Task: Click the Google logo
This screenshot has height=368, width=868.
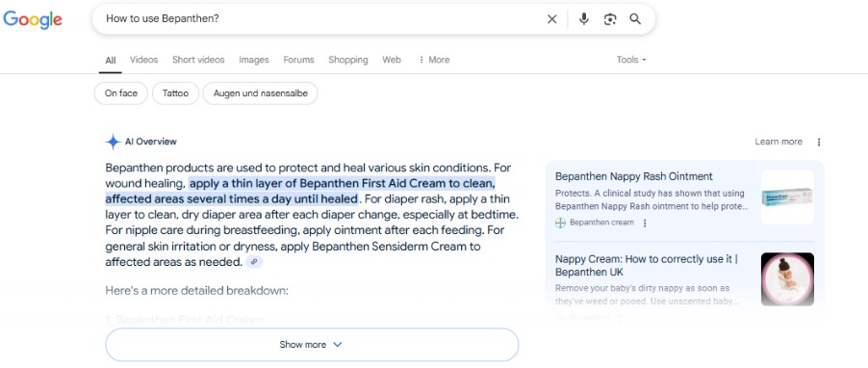Action: click(33, 19)
